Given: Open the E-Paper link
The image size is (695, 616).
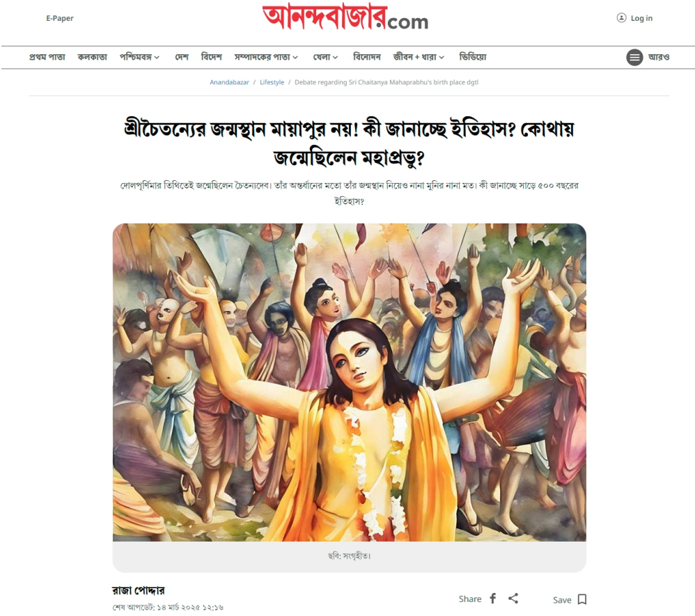Looking at the screenshot, I should [60, 18].
